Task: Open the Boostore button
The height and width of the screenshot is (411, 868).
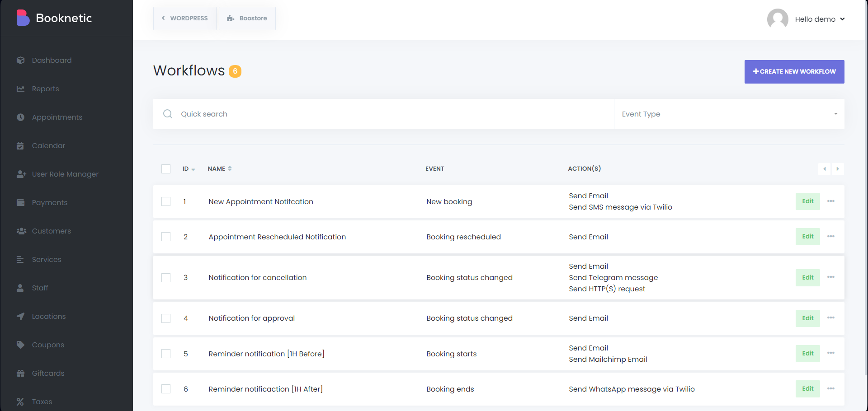Action: (247, 19)
